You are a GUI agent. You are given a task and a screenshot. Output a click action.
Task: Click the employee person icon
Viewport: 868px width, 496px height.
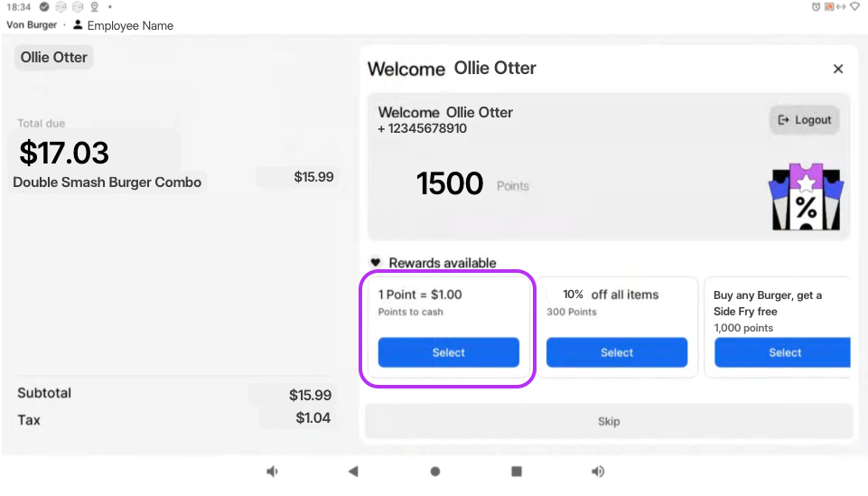79,25
